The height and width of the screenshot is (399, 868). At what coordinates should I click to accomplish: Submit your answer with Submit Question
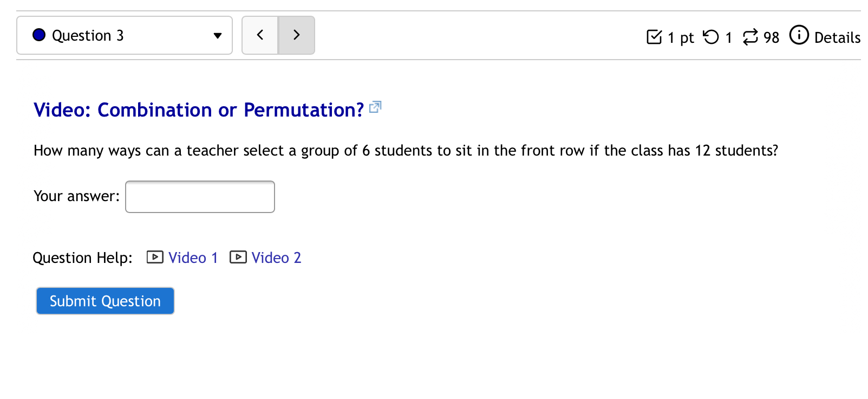(x=105, y=301)
